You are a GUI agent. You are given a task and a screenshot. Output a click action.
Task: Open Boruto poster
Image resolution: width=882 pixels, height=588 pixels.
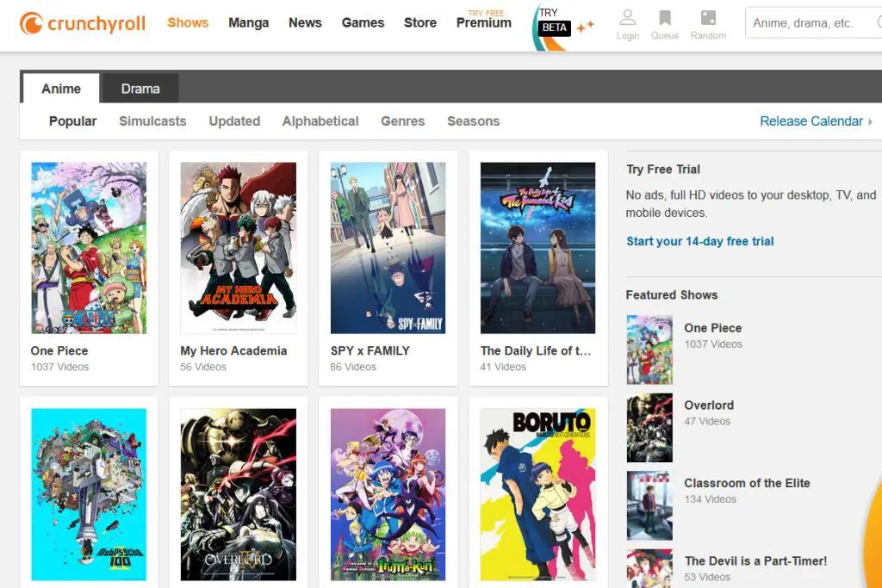537,494
